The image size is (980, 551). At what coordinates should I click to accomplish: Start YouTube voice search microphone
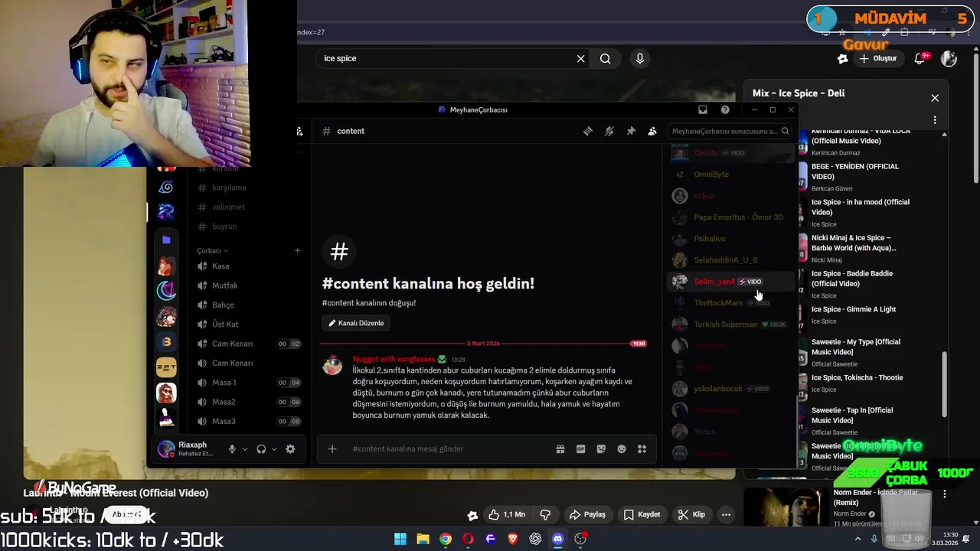click(x=640, y=58)
